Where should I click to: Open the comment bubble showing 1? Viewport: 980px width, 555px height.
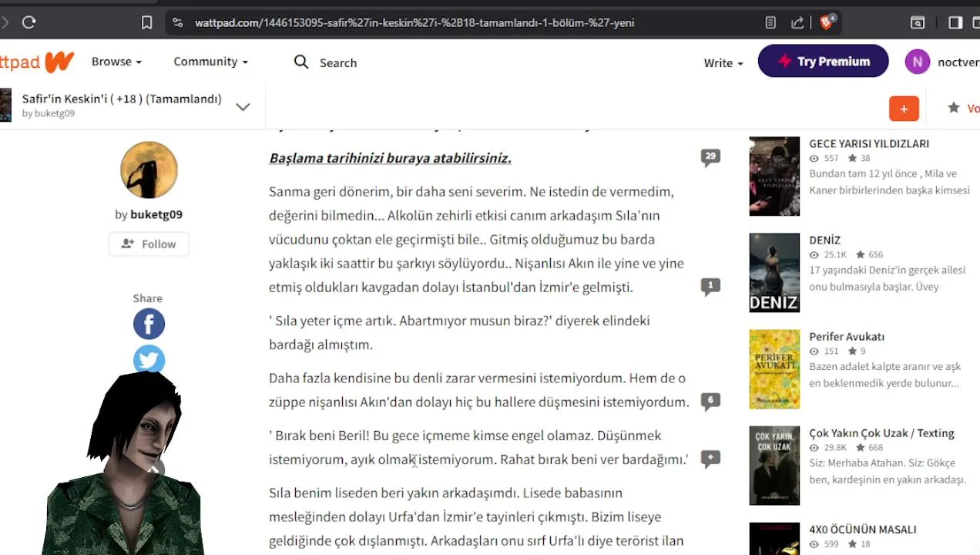point(710,287)
